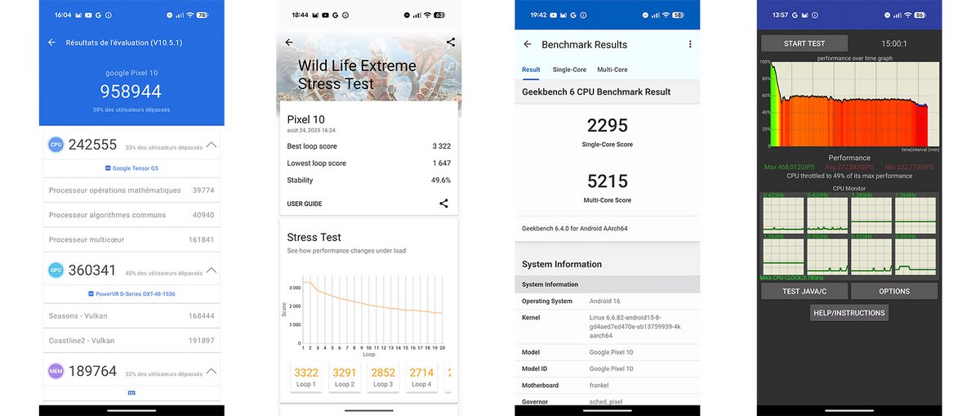Switch to the Multi-Core tab
The image size is (980, 416).
tap(612, 69)
